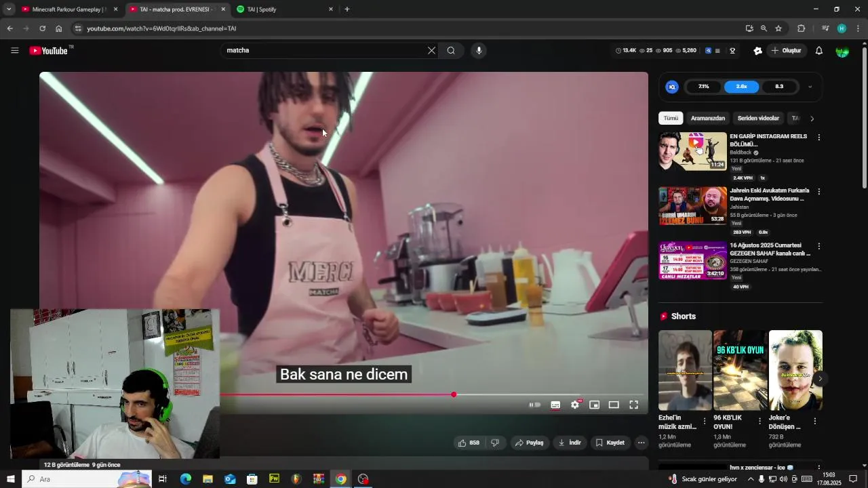Click the Sıcak günler geliyor weather widget
Image resolution: width=868 pixels, height=488 pixels.
(x=703, y=479)
